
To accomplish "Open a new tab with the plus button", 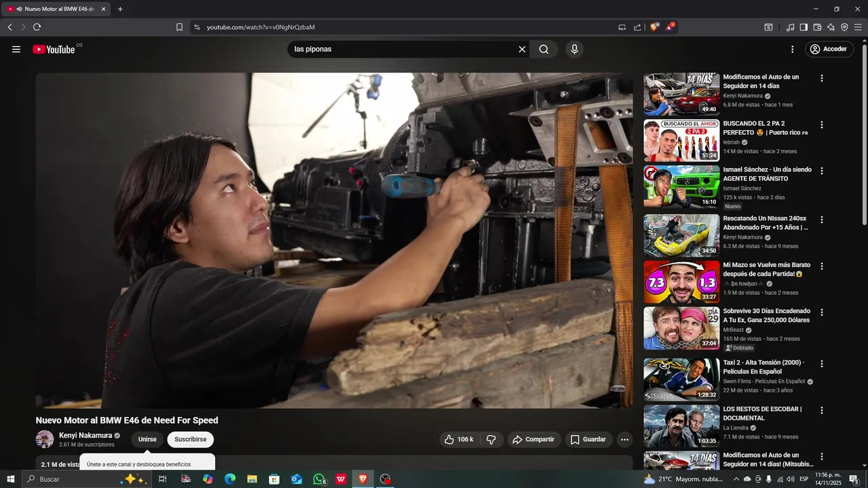I will [120, 9].
